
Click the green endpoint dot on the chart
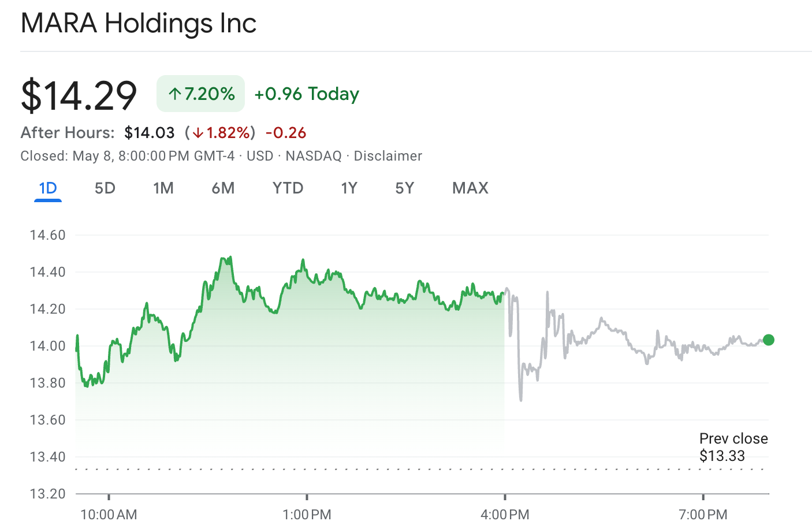pyautogui.click(x=768, y=340)
